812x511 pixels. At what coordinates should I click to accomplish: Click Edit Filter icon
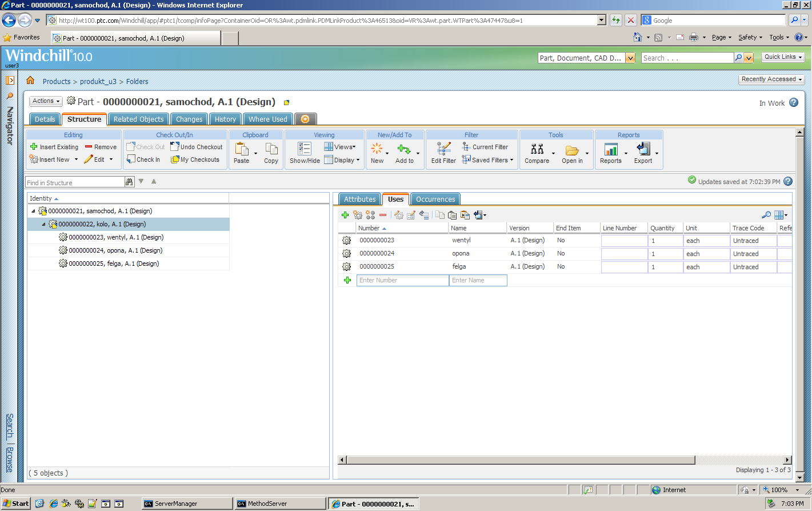tap(443, 149)
